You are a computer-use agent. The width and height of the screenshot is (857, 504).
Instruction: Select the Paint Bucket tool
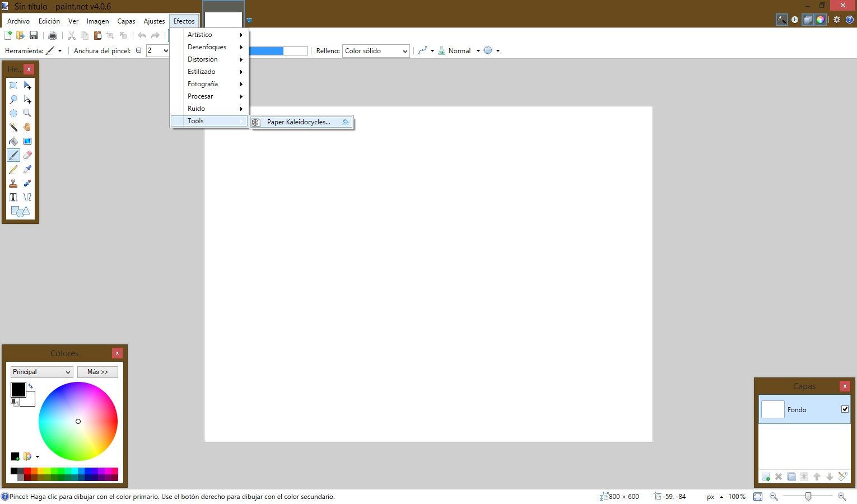coord(13,141)
